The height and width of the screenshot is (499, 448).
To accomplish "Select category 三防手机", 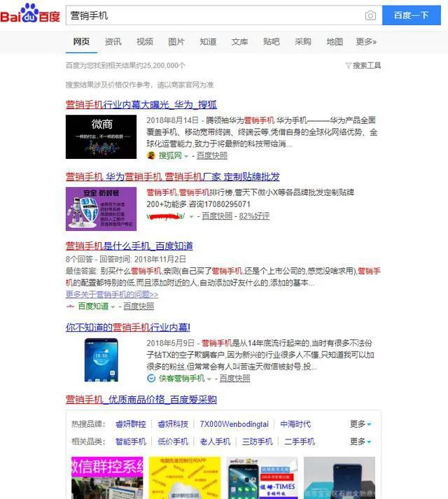I will [x=258, y=442].
